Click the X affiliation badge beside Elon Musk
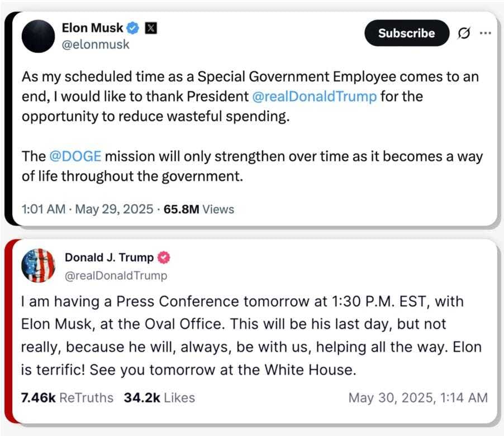Viewport: 504px width, 436px height. [x=151, y=27]
